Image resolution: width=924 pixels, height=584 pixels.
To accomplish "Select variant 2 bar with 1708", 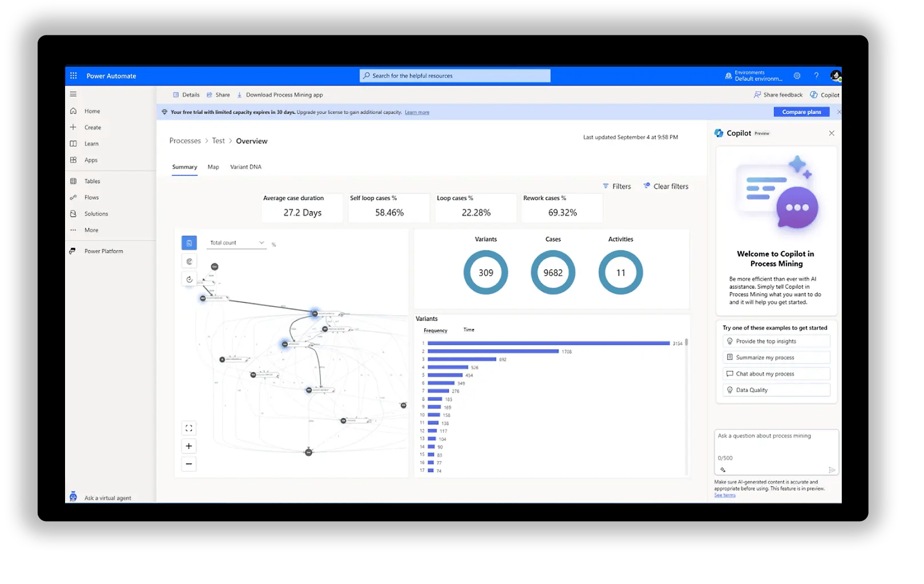I will tap(493, 351).
